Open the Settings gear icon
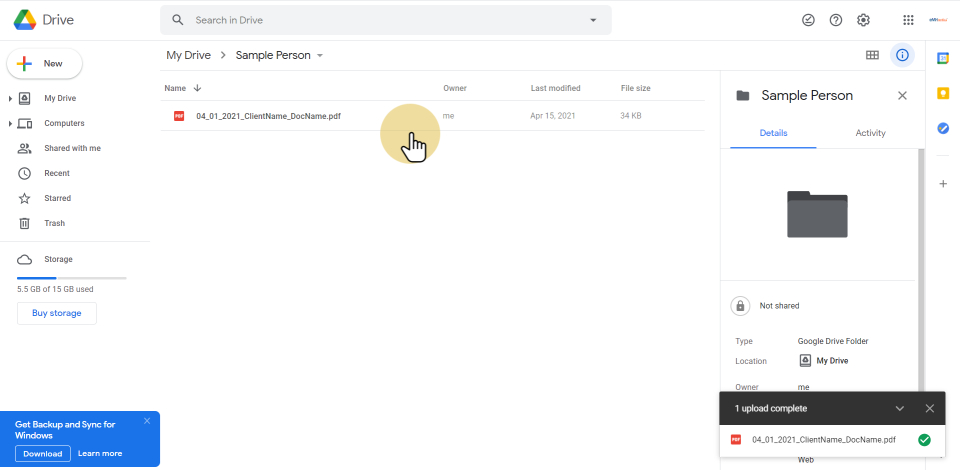 coord(864,20)
